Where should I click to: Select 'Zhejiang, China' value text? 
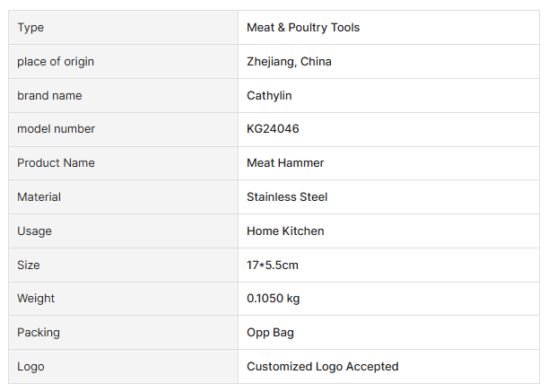click(x=289, y=62)
